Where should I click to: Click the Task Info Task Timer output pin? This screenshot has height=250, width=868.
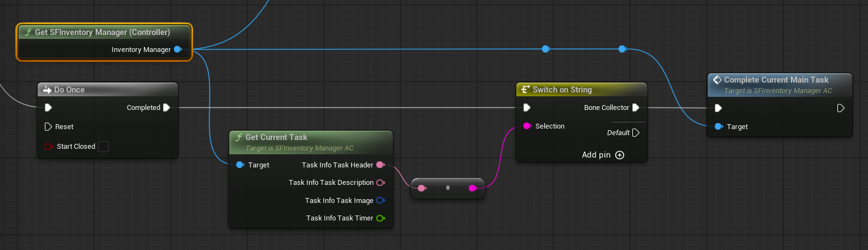[381, 218]
